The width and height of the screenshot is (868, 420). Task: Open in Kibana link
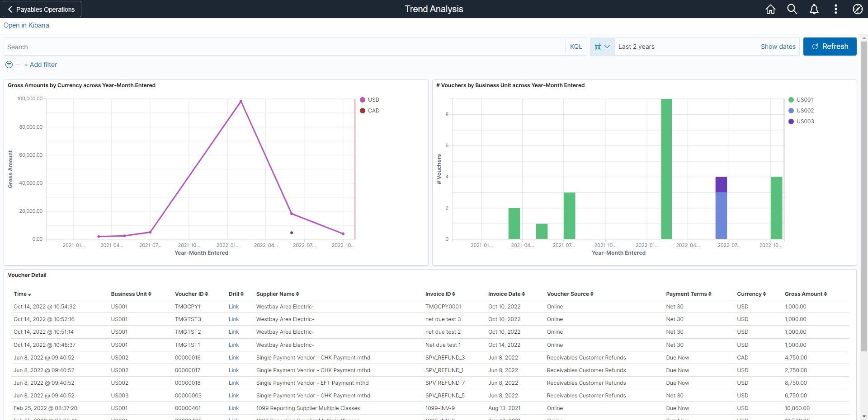point(26,25)
